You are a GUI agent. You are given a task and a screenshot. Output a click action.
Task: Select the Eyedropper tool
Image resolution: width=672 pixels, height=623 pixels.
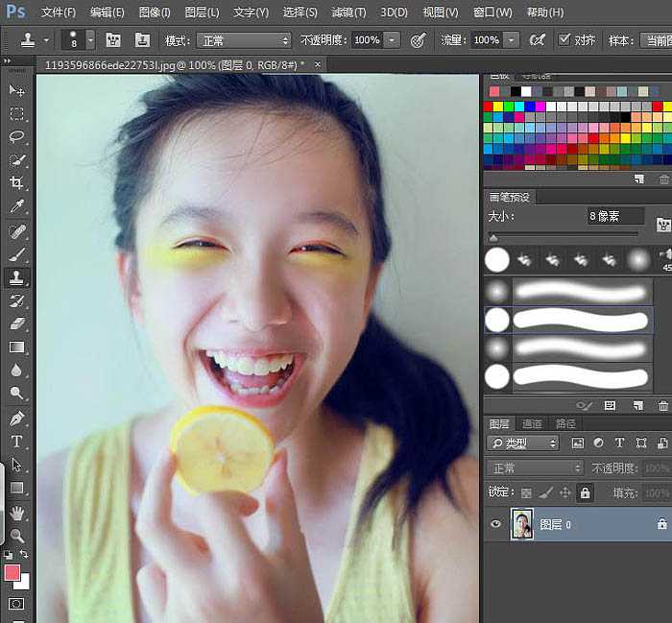pos(16,206)
